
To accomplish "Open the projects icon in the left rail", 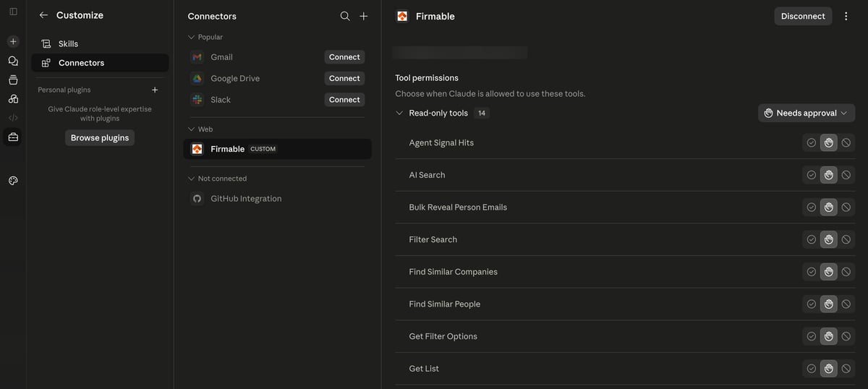I will pyautogui.click(x=13, y=80).
